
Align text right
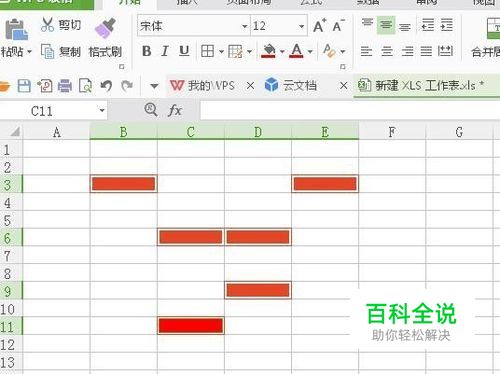click(407, 51)
